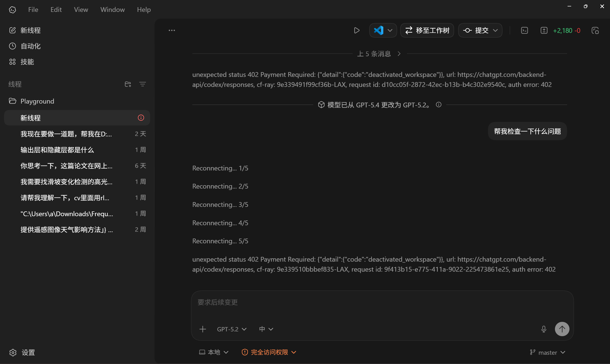Open 技能 section
This screenshot has height=364, width=610.
click(21, 62)
